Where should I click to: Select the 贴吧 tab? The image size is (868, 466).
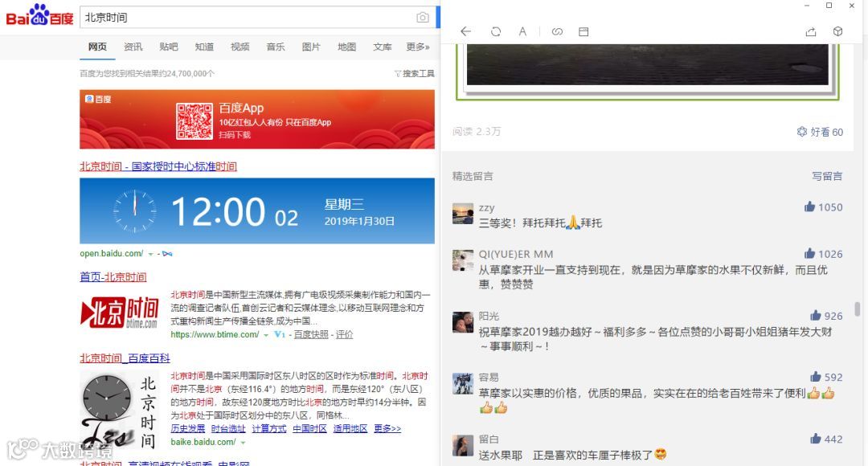coord(168,47)
